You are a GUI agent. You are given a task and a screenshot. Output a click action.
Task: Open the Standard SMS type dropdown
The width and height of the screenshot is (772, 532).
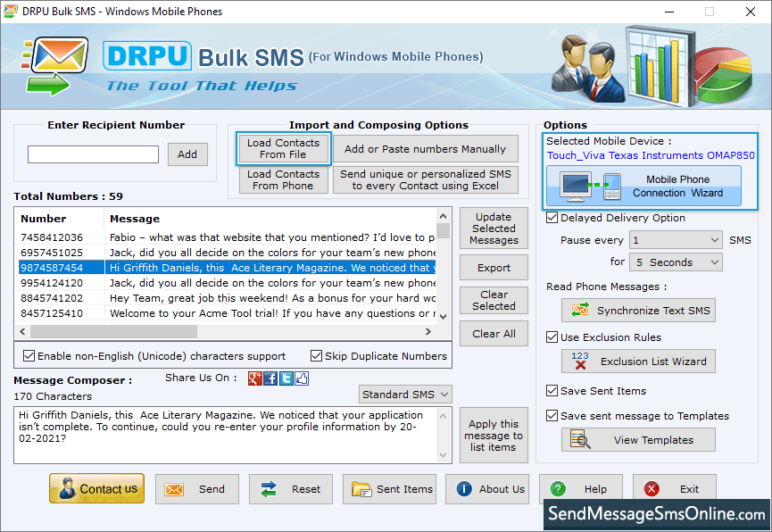coord(405,395)
